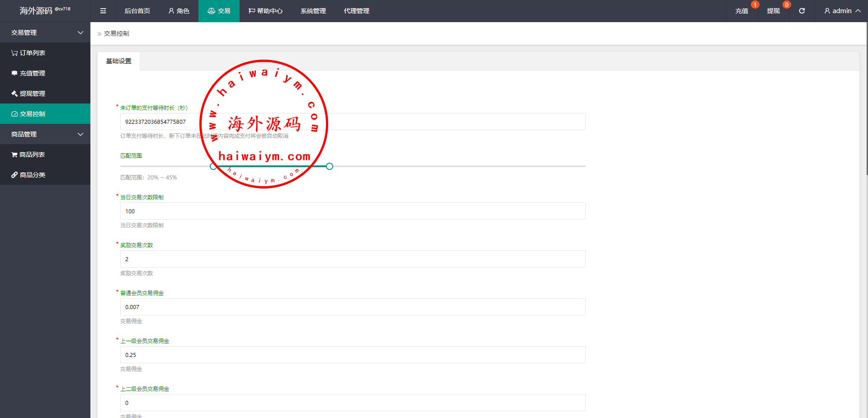
Task: Click the 普通会员交易佣金 input field
Action: (353, 307)
